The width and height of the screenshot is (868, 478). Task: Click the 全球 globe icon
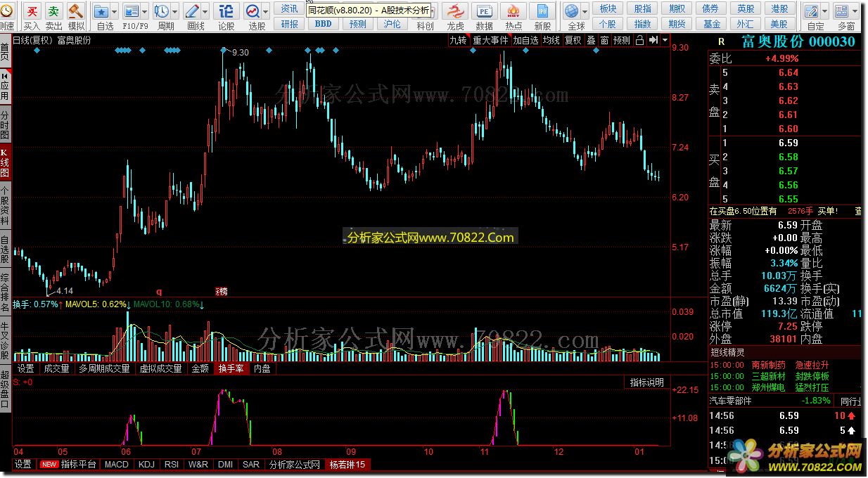click(x=572, y=11)
